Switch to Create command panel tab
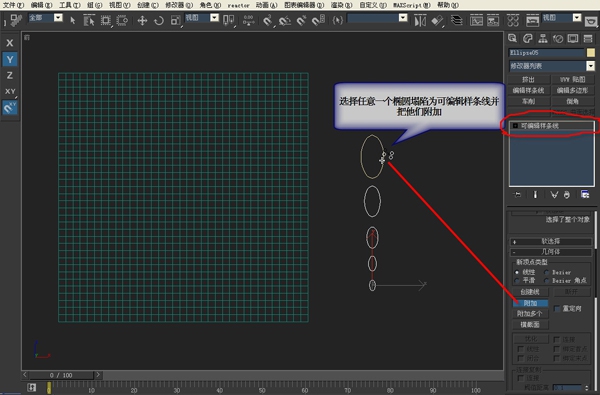Screen dimensions: 600x395 click(513, 38)
